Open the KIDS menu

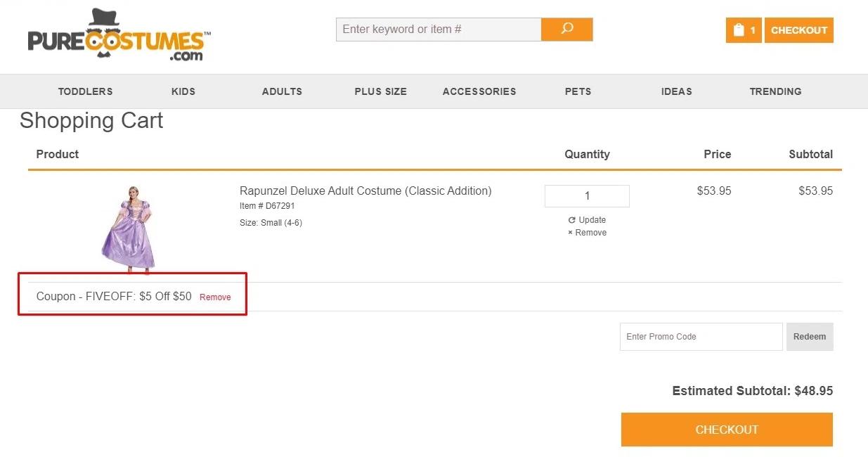(x=183, y=91)
